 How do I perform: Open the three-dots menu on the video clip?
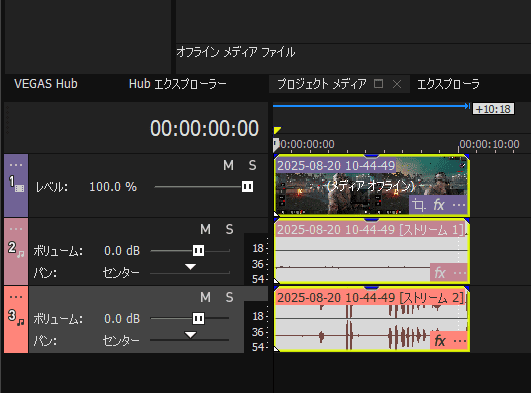(x=459, y=205)
